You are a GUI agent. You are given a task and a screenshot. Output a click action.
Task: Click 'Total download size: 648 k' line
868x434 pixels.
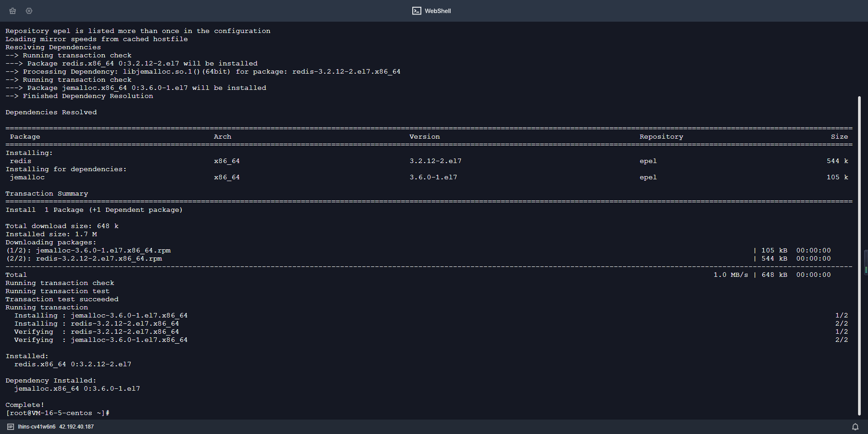click(x=62, y=226)
